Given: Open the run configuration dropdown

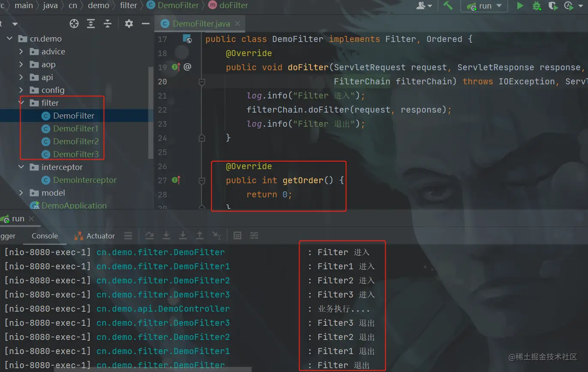Looking at the screenshot, I should click(x=484, y=6).
